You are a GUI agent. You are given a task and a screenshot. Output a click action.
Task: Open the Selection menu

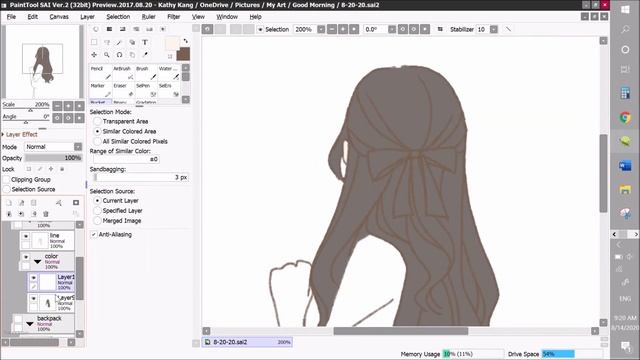118,17
